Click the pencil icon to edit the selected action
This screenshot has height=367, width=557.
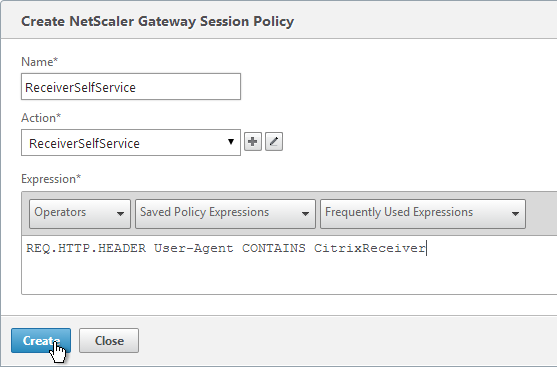coord(274,142)
